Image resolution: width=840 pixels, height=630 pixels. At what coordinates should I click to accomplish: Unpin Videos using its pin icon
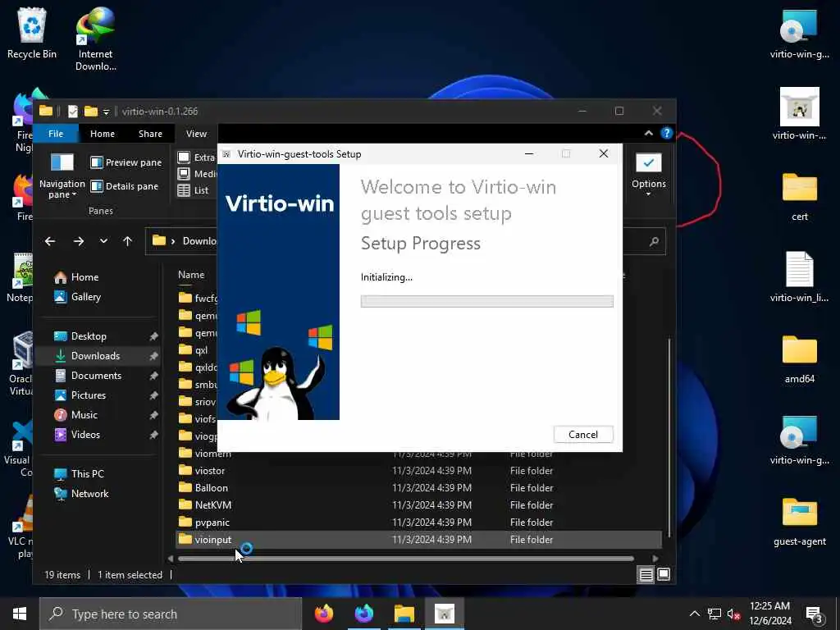coord(153,435)
